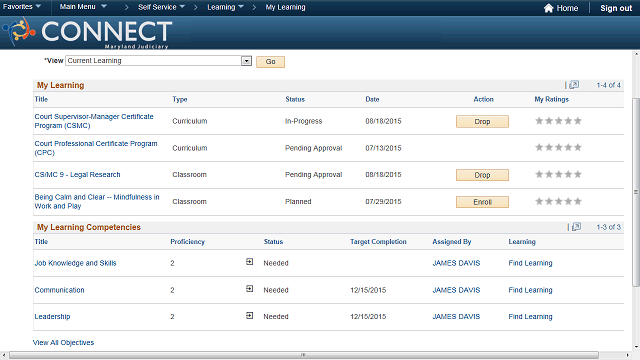Click the horizontal scrollbar thumb
Viewport: 640px width, 360px height.
(304, 355)
